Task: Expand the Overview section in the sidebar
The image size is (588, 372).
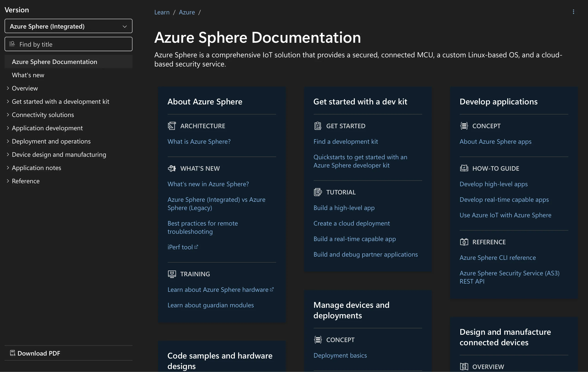Action: coord(8,88)
